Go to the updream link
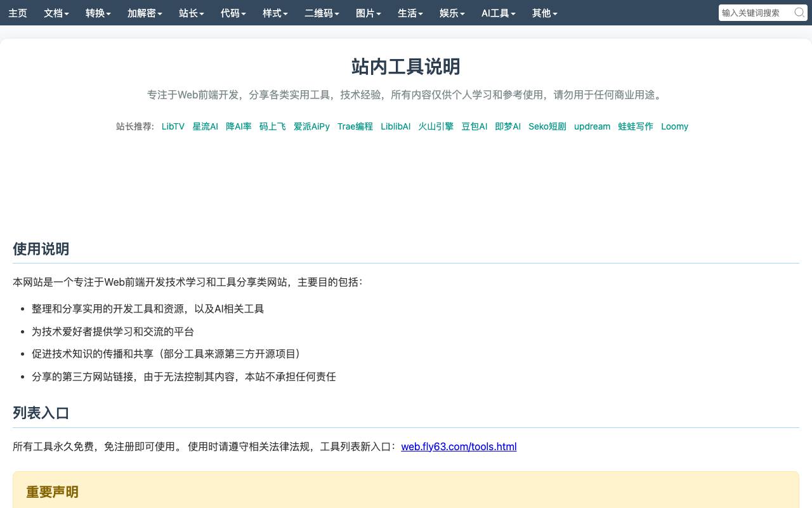 pos(592,126)
